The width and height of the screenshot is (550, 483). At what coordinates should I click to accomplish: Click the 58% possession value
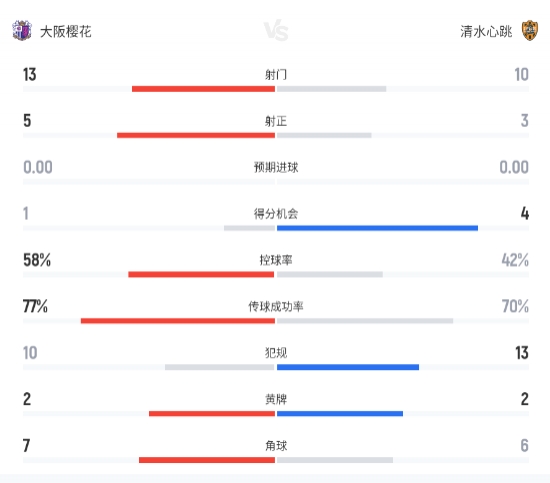point(37,260)
